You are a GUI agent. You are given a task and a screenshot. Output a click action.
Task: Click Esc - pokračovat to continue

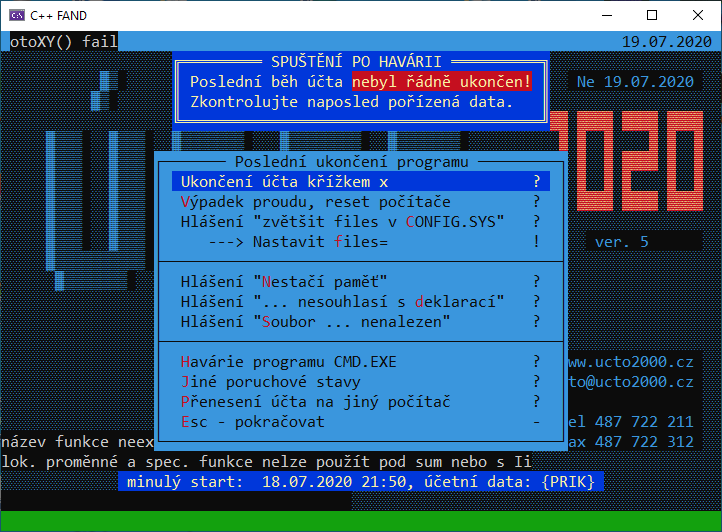coord(252,422)
